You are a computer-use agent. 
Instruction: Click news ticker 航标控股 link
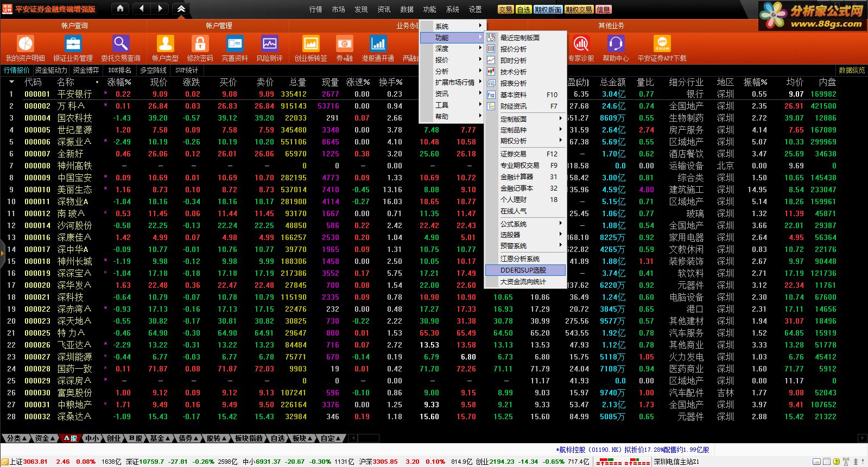click(632, 450)
